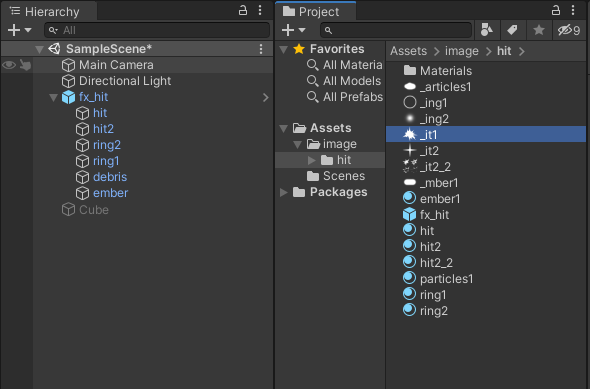Select the ring2 material asset
This screenshot has width=590, height=389.
[433, 311]
